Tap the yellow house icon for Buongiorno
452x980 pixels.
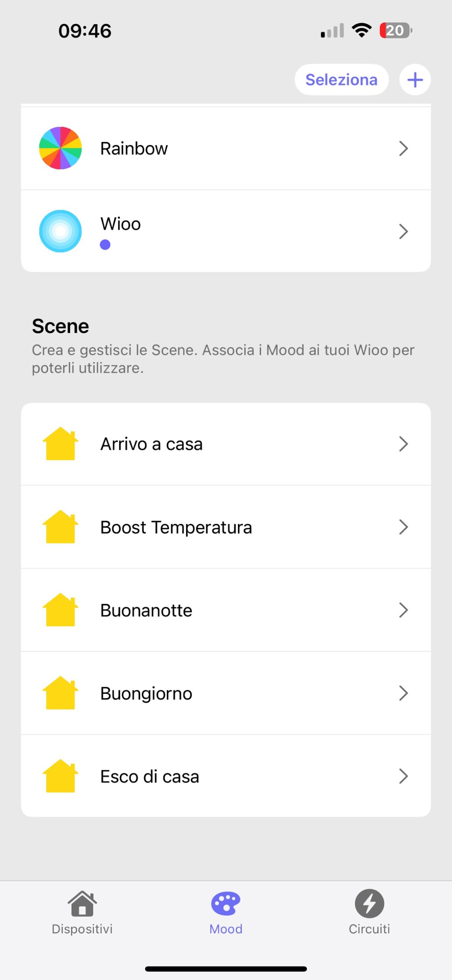pos(60,693)
